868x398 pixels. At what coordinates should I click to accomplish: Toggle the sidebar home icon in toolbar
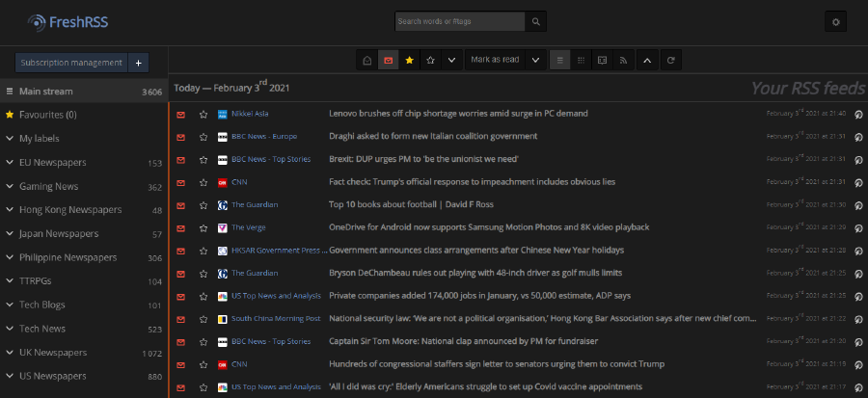pyautogui.click(x=367, y=61)
